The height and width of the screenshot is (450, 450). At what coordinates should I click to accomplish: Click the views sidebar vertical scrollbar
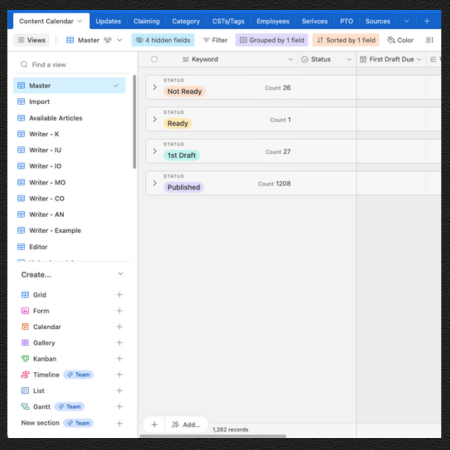click(x=134, y=122)
